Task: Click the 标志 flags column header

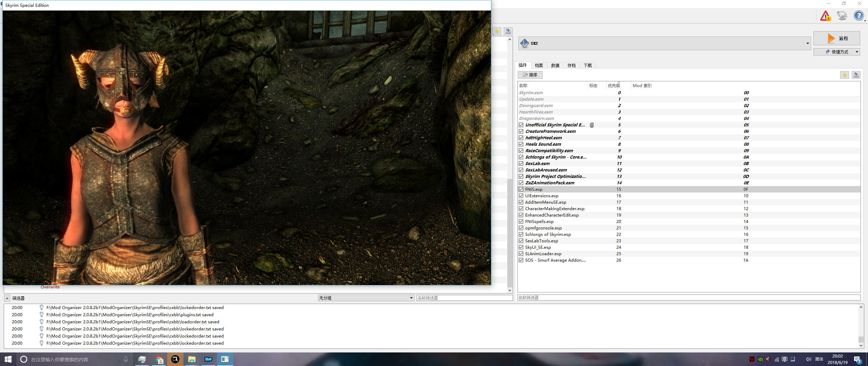Action: pyautogui.click(x=597, y=86)
